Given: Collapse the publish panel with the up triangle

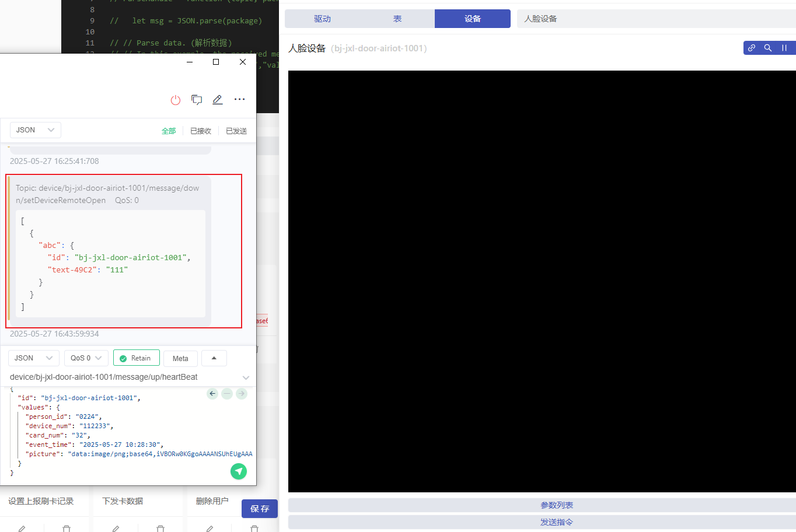Looking at the screenshot, I should [214, 358].
